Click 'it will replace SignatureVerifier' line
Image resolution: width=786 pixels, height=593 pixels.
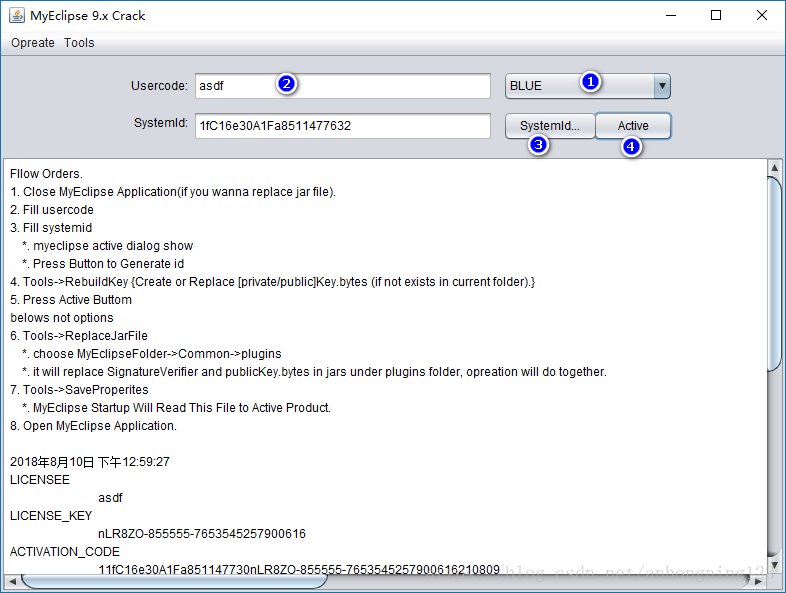314,372
